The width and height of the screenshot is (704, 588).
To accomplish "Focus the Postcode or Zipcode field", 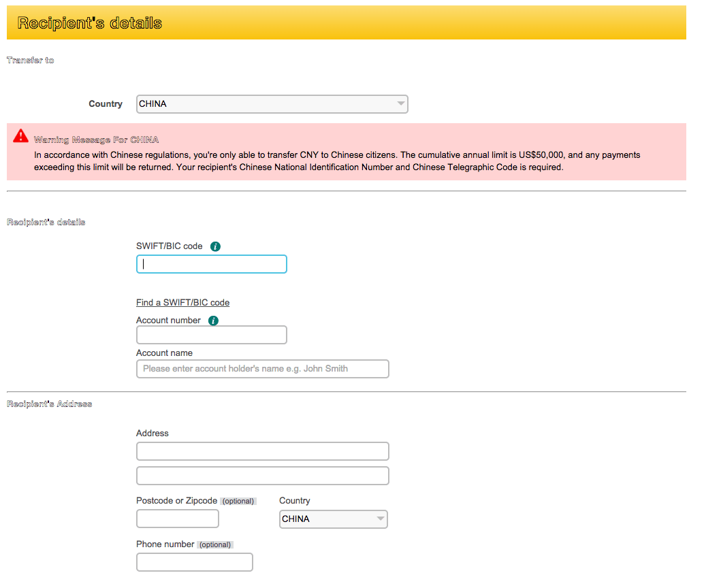I will pyautogui.click(x=177, y=519).
